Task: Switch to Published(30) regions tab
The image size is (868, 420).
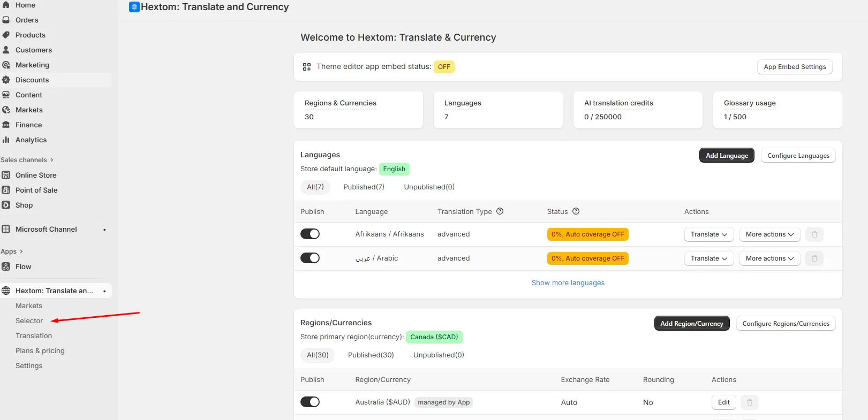Action: (x=371, y=355)
